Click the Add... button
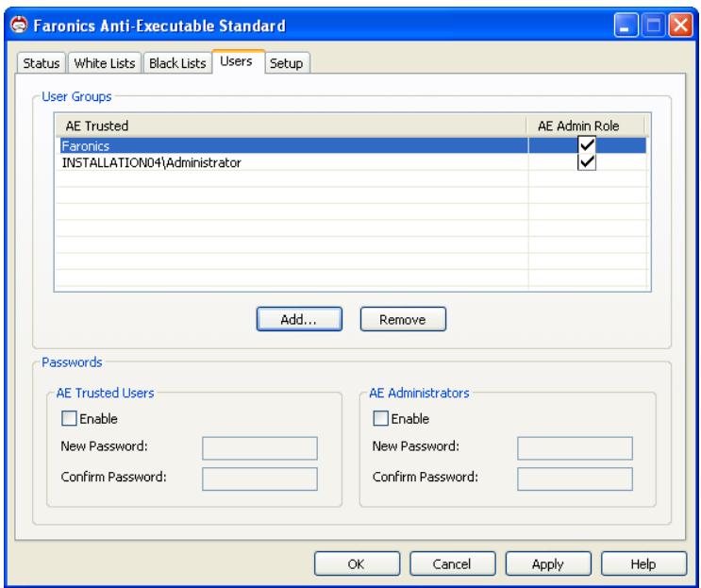The image size is (701, 588). point(299,319)
